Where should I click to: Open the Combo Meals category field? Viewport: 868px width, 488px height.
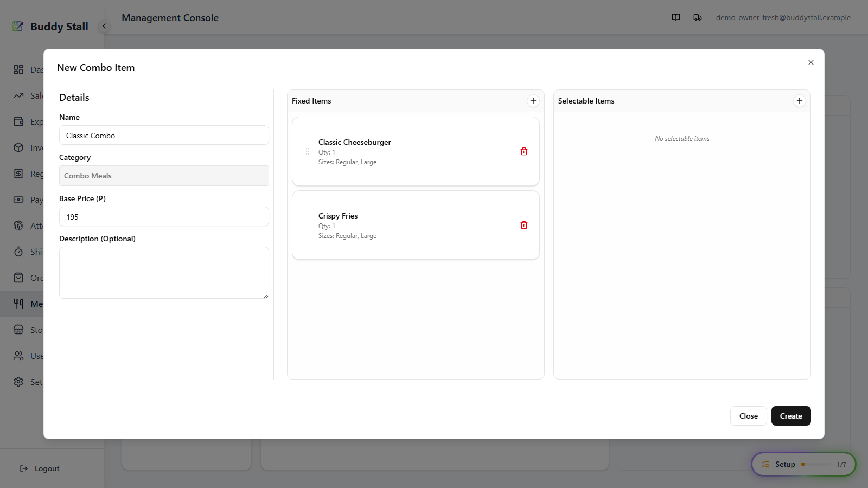164,176
